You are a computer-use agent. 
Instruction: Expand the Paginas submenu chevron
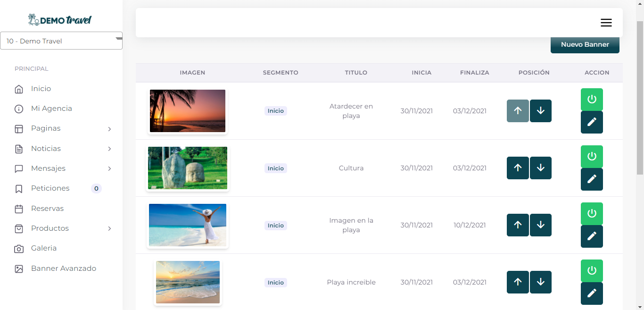point(109,129)
